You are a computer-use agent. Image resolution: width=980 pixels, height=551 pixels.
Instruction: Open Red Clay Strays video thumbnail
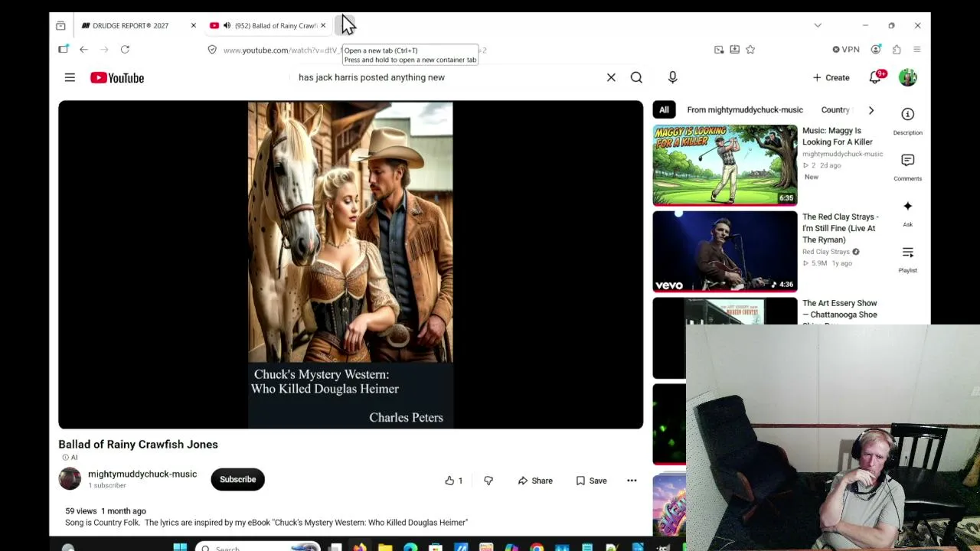click(725, 252)
